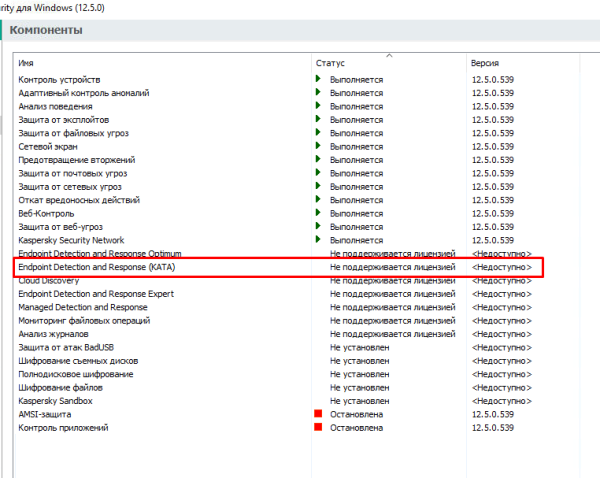Viewport: 600px width, 478px height.
Task: Click running icon next to Адаптивный контроль аномалий
Action: click(x=318, y=92)
